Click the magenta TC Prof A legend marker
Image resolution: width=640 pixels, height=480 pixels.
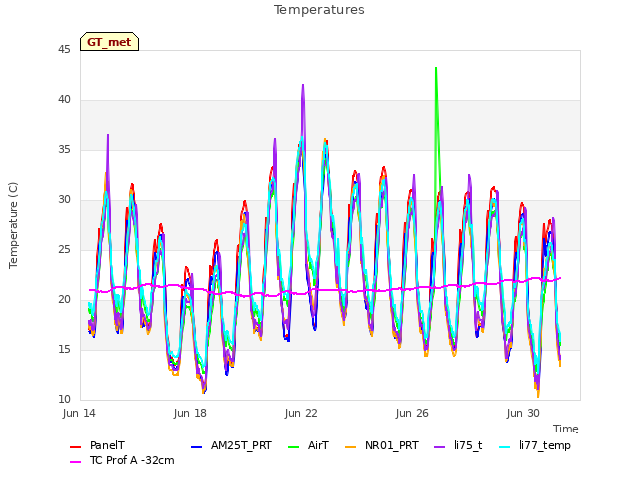76,462
